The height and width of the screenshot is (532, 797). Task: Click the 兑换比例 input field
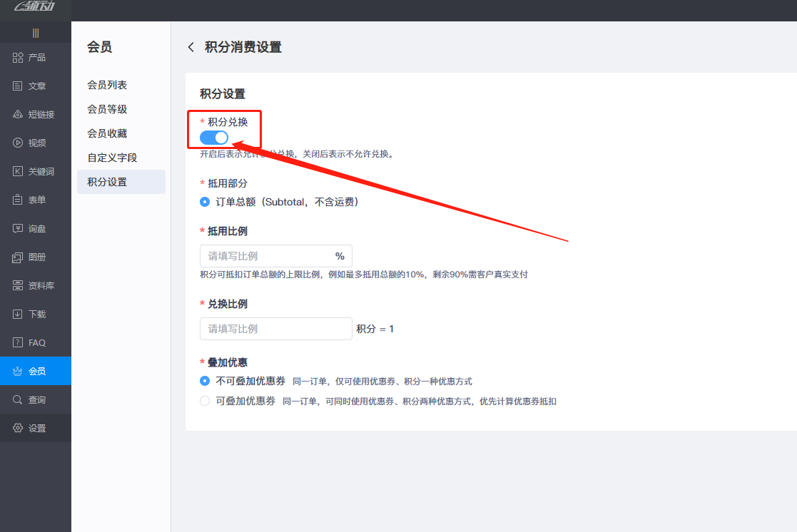pyautogui.click(x=275, y=329)
